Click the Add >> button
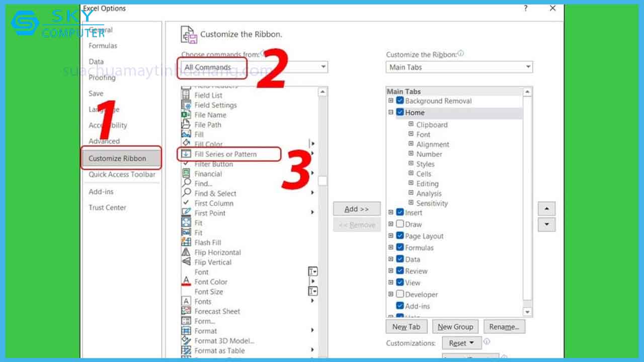This screenshot has width=644, height=362. tap(357, 209)
